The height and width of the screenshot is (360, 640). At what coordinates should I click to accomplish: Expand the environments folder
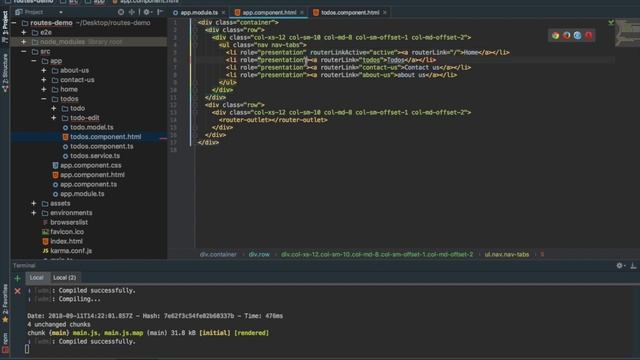(x=33, y=213)
